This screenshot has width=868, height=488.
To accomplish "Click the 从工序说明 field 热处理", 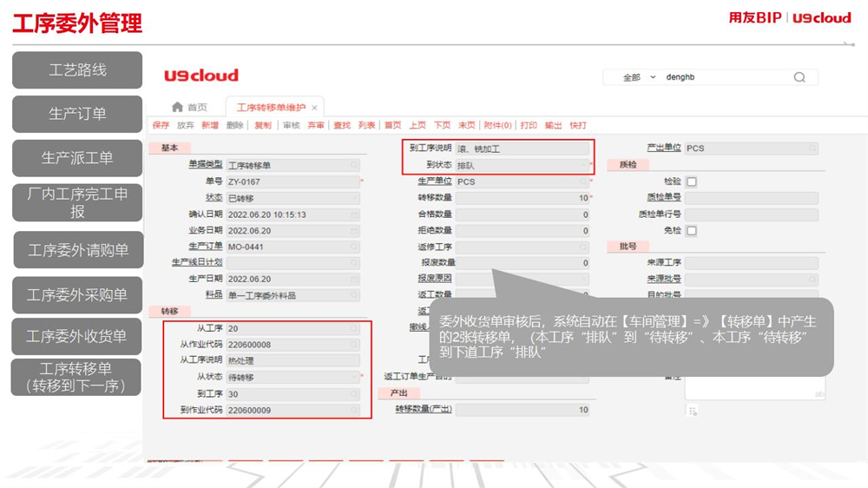I will coord(293,360).
